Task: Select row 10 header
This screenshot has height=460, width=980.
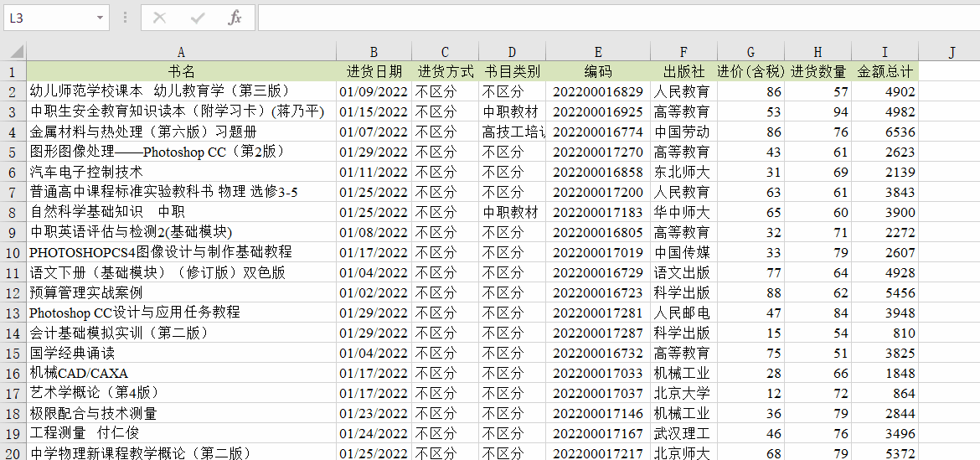Action: (13, 252)
